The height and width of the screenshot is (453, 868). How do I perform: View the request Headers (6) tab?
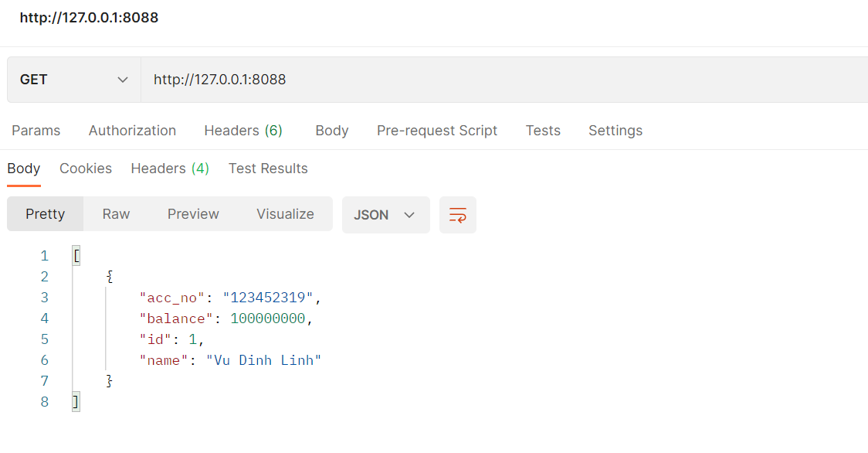(x=243, y=130)
